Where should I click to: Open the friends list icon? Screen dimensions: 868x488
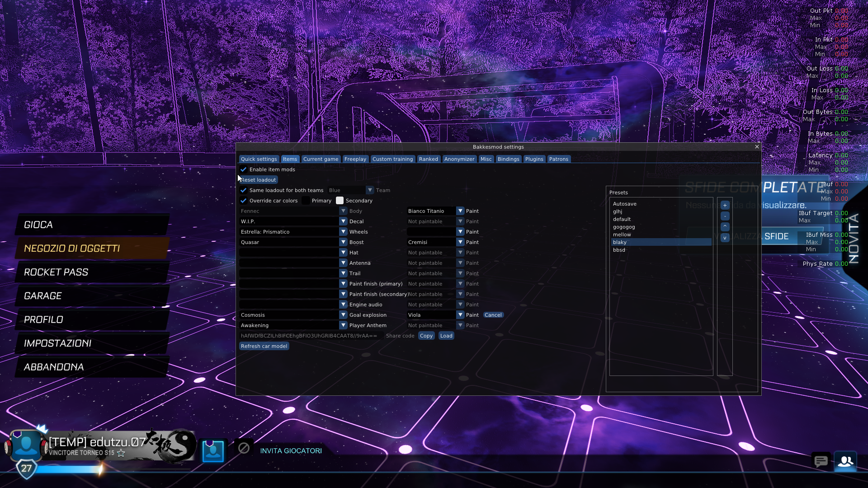tap(845, 461)
